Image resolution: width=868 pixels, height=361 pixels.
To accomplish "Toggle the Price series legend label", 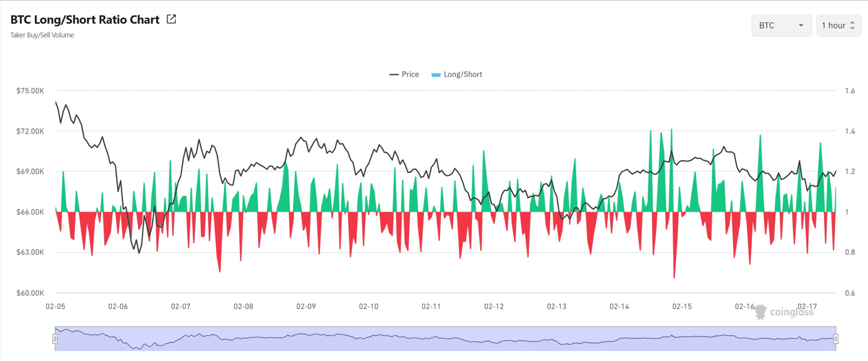I will click(x=410, y=74).
